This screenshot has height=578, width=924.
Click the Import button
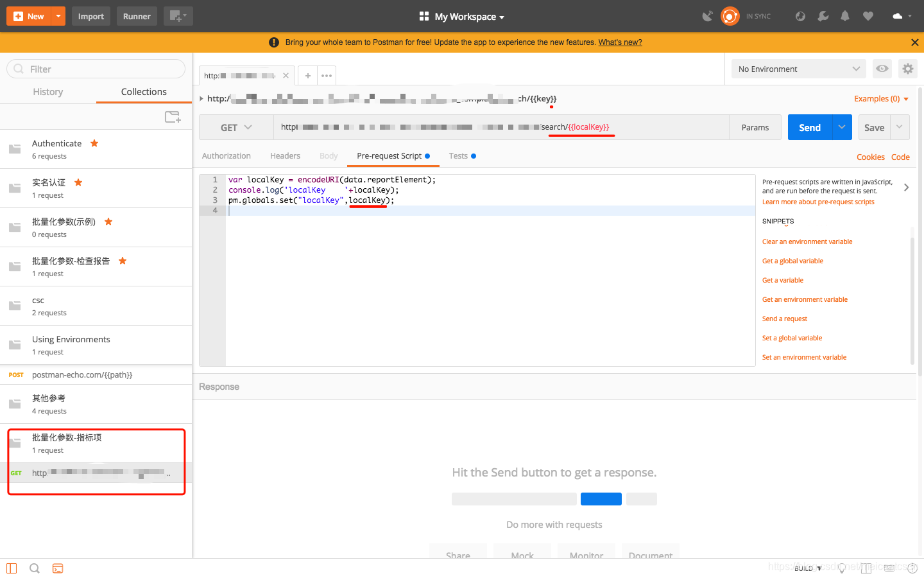pyautogui.click(x=91, y=16)
